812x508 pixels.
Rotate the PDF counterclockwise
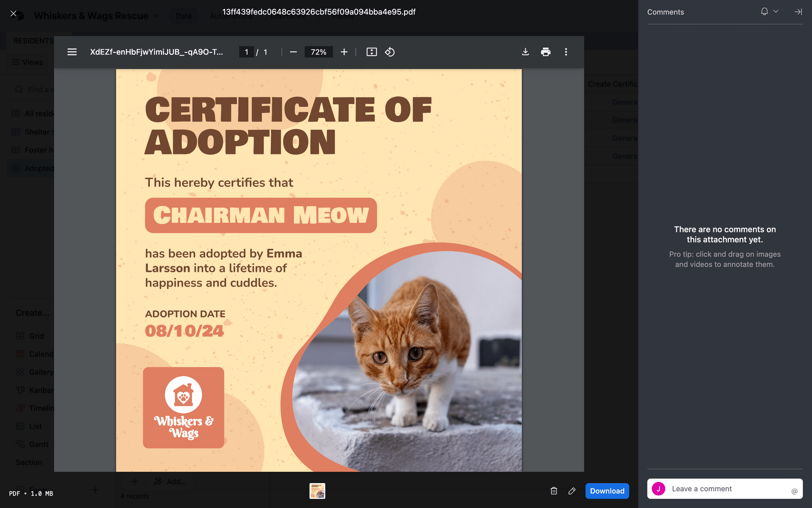[389, 52]
